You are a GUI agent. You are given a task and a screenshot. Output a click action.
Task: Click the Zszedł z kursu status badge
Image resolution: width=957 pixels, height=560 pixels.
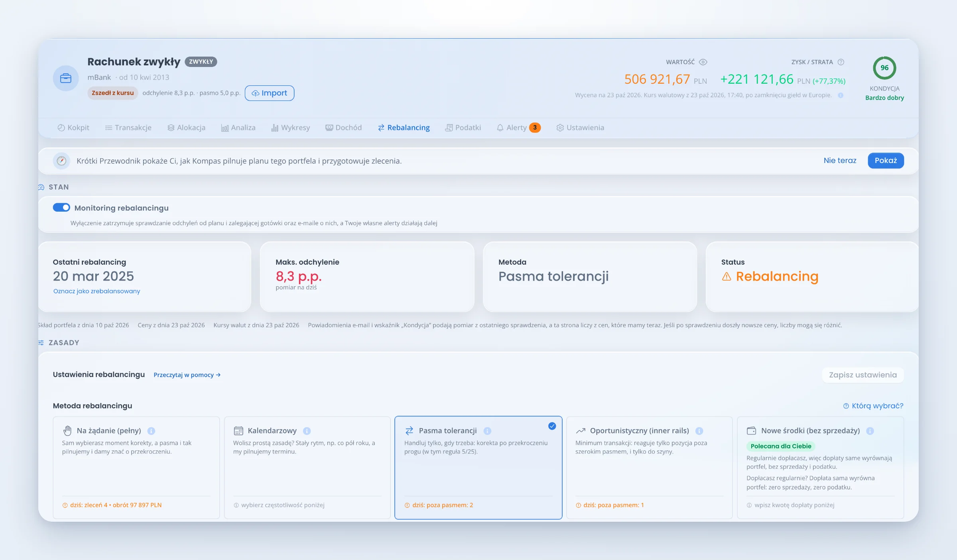point(113,93)
